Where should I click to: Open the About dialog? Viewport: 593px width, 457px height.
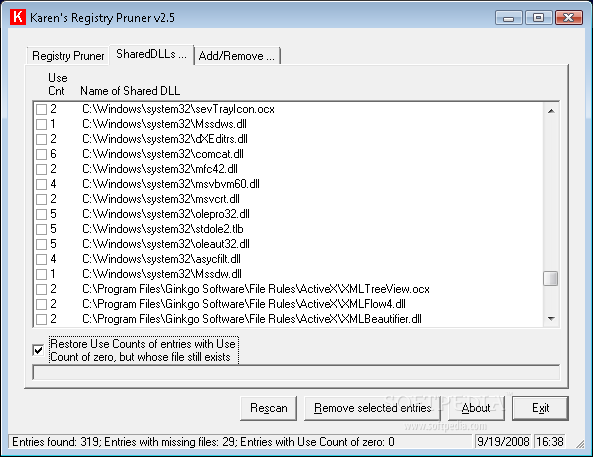coord(476,408)
